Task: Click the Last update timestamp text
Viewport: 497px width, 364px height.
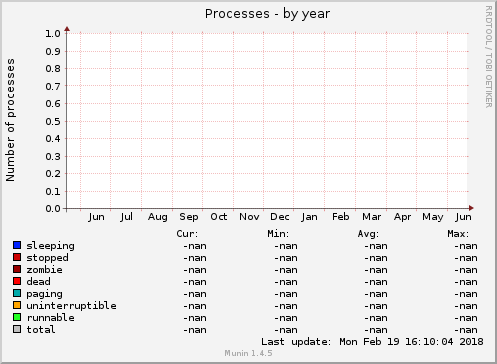Action: point(372,342)
